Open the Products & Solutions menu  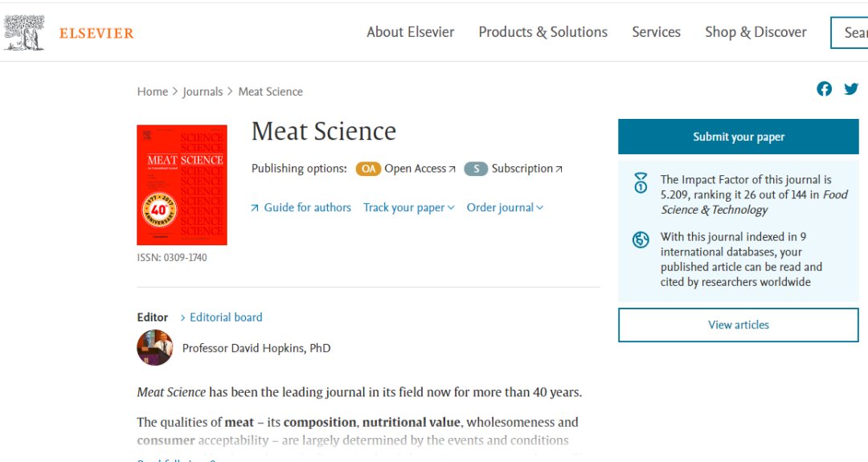click(542, 32)
